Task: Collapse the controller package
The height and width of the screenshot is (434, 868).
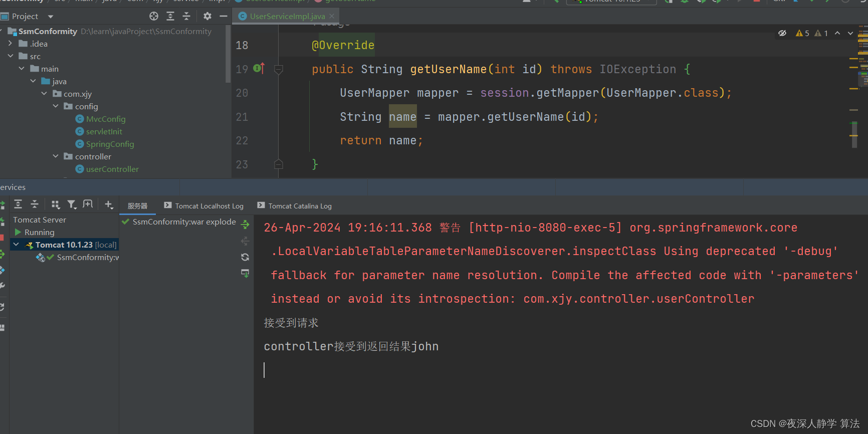Action: click(x=56, y=156)
